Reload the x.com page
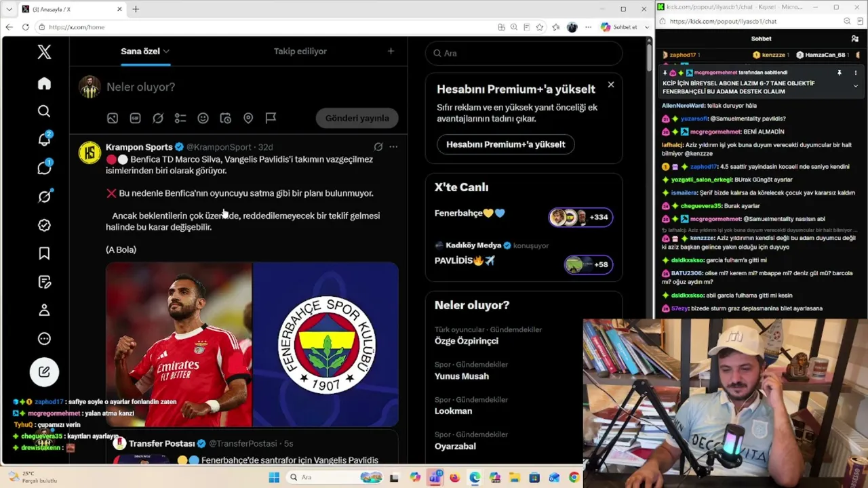The height and width of the screenshot is (488, 868). pos(25,27)
